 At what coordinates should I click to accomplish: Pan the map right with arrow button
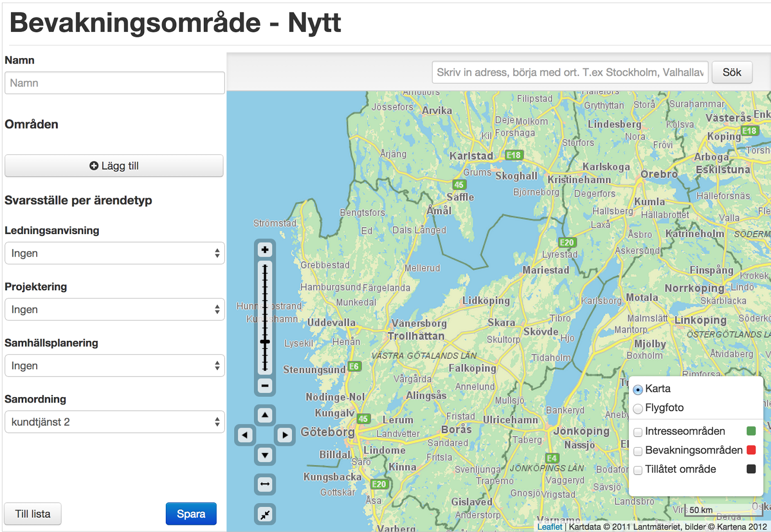[x=285, y=435]
